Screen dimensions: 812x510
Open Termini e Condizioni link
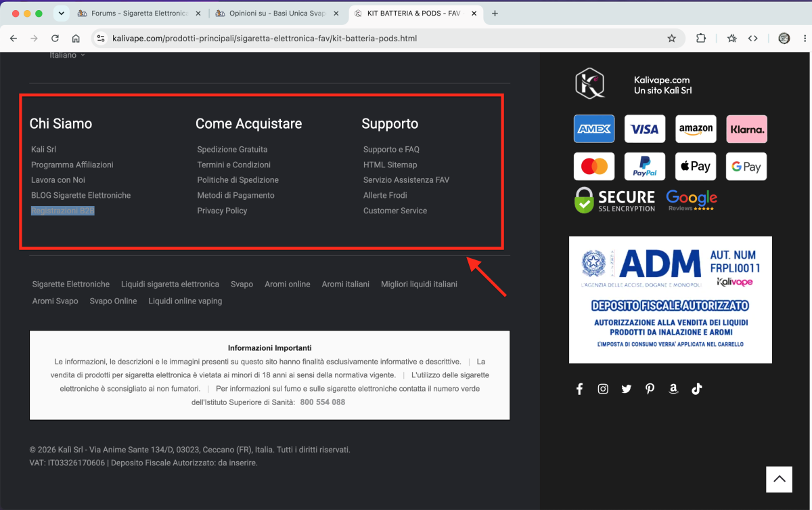233,165
